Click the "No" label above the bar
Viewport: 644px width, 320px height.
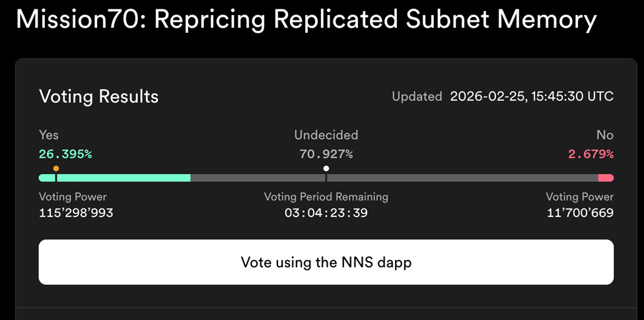(604, 135)
